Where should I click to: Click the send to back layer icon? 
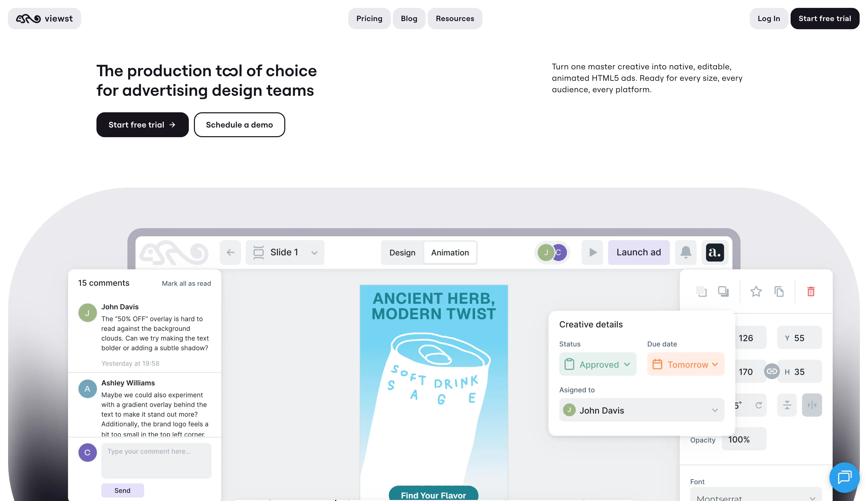coord(701,291)
